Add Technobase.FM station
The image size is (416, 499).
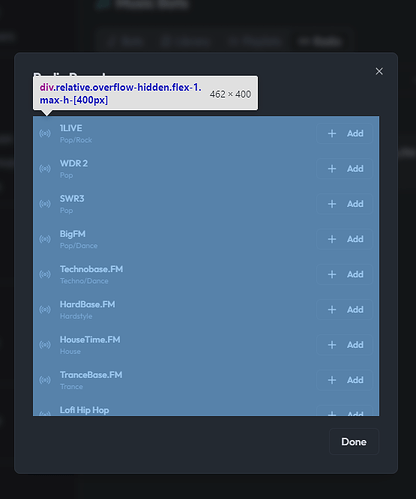[x=345, y=274]
